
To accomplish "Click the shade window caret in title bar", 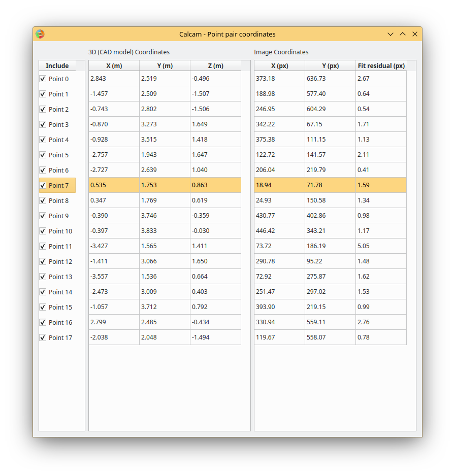I will [x=402, y=34].
